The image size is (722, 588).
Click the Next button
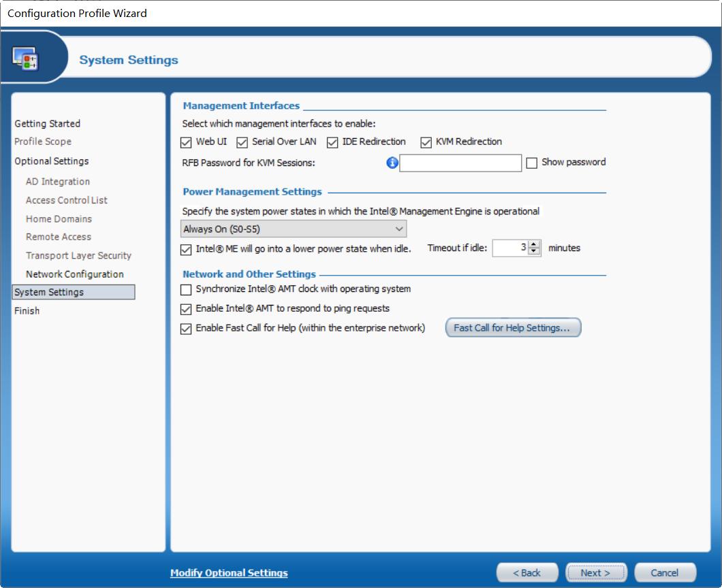pos(595,572)
